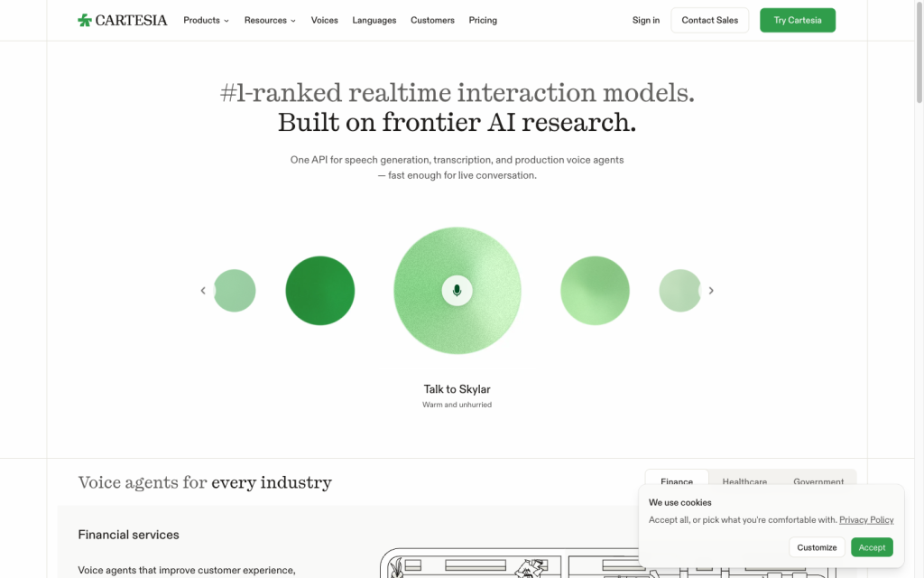This screenshot has height=578, width=924.
Task: Choose the small faded orb on far right
Action: [680, 290]
